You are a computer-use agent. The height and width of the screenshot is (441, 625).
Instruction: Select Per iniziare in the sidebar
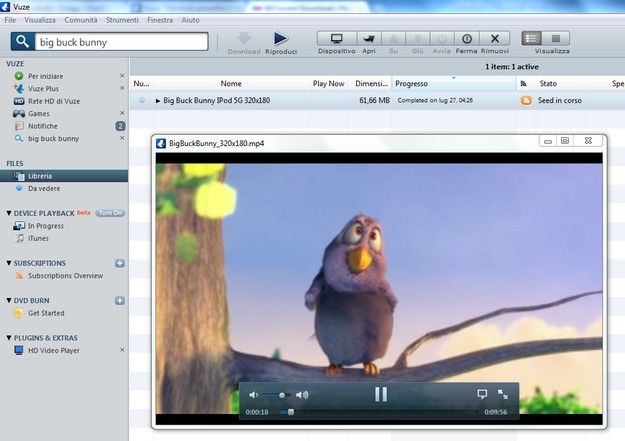click(x=45, y=76)
